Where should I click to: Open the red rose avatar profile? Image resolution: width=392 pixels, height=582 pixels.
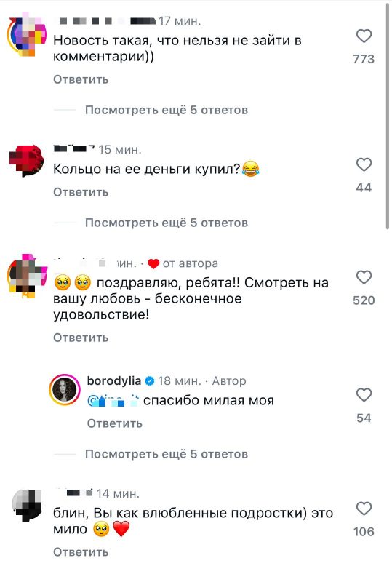27,160
